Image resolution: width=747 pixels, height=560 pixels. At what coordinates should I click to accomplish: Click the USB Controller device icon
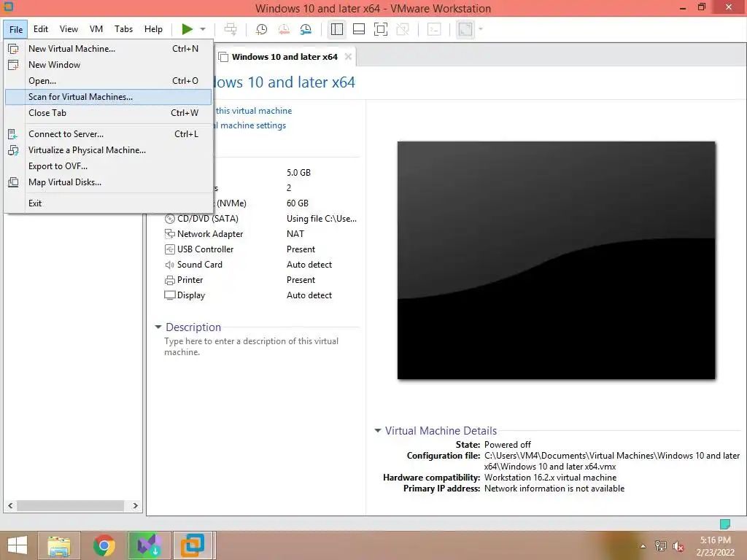169,249
